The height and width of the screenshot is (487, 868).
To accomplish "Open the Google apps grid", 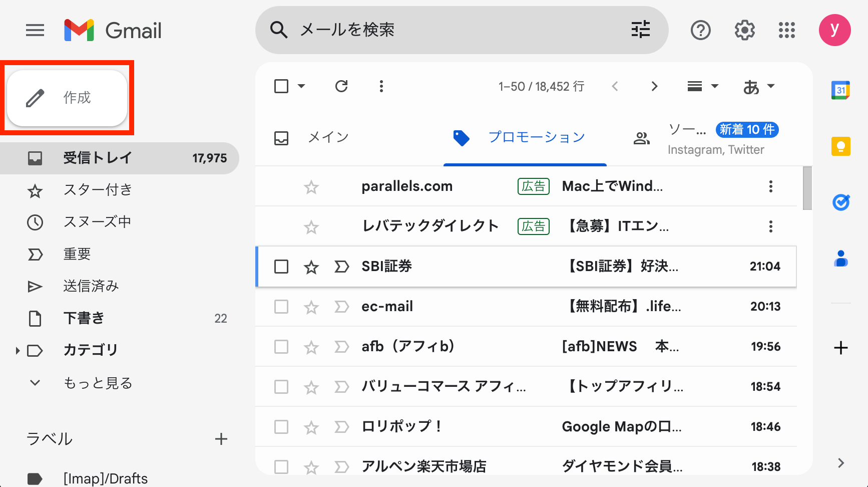I will [787, 31].
